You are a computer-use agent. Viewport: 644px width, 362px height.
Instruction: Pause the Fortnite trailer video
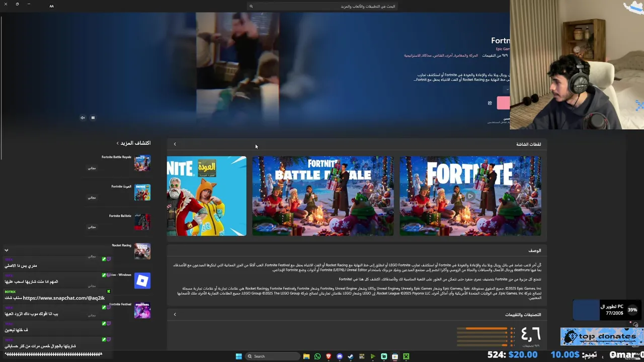(x=93, y=118)
